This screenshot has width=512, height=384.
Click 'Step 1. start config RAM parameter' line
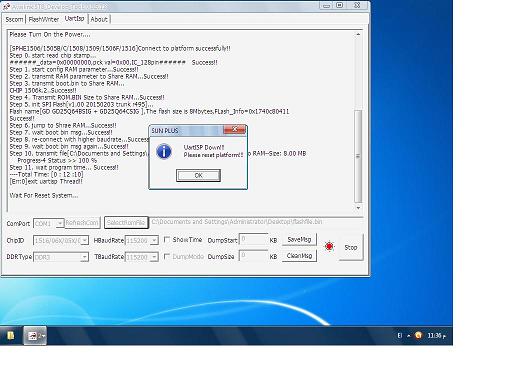click(74, 69)
